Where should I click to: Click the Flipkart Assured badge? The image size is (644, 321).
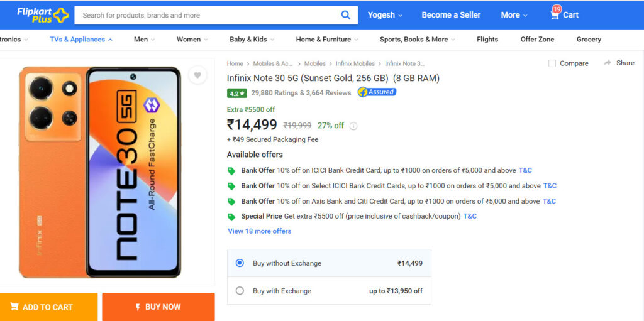coord(377,92)
